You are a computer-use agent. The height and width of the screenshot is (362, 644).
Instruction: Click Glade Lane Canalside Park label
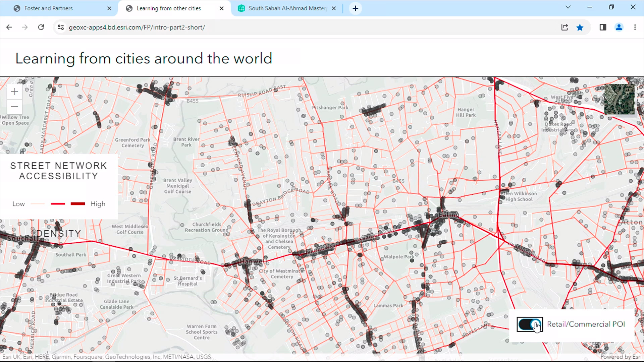coord(116,304)
